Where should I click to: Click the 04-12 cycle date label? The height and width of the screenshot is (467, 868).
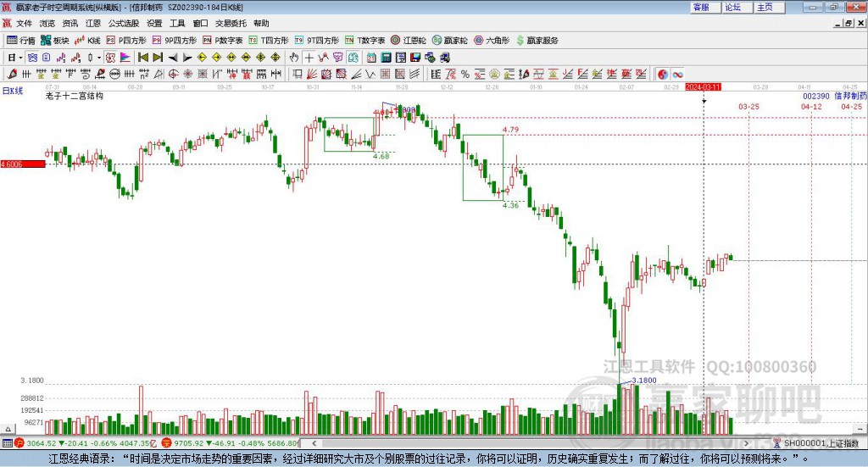pos(811,107)
